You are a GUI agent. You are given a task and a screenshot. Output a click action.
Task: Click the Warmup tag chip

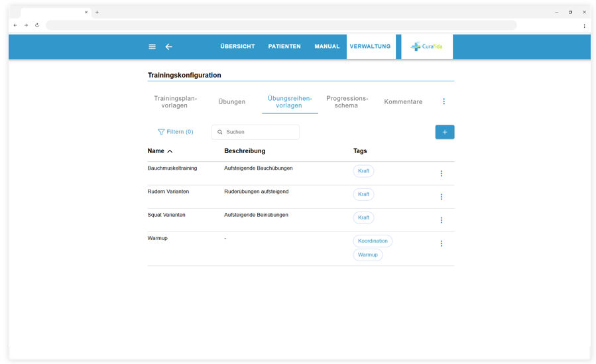point(367,255)
